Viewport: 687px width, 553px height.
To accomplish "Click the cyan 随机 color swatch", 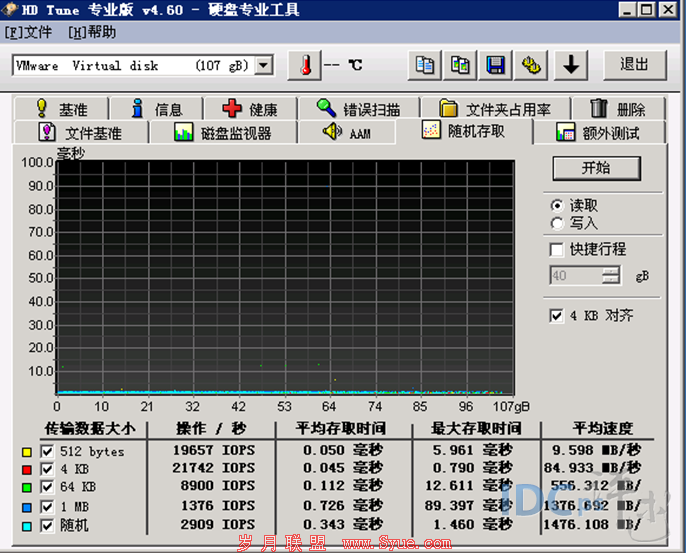I will coord(27,526).
